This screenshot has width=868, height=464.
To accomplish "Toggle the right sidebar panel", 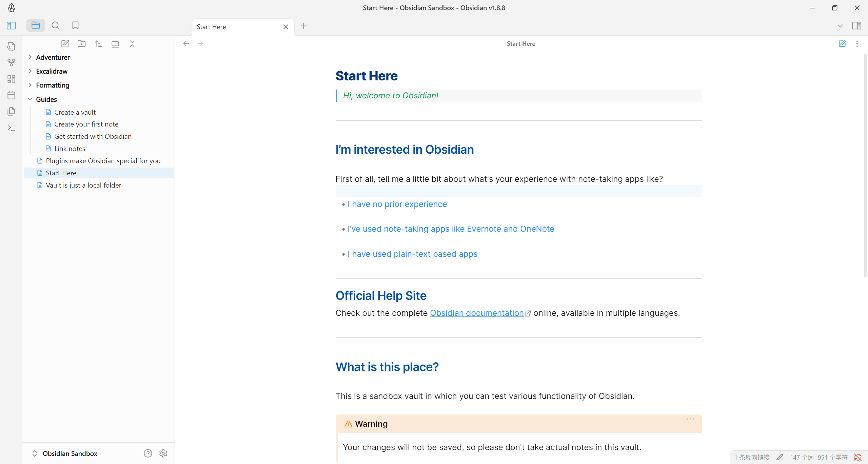I will tap(856, 26).
